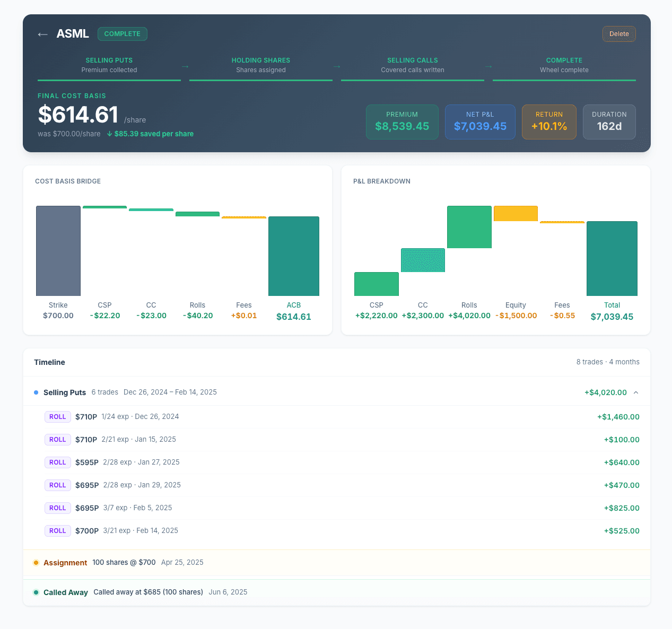Screen dimensions: 672x629
Task: Click the Duration 162d stat card
Action: pyautogui.click(x=609, y=122)
